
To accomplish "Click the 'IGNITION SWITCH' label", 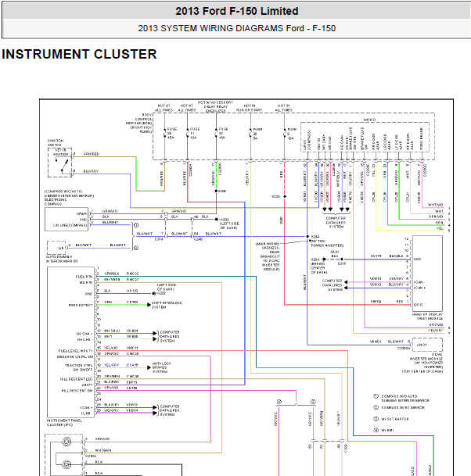I will coord(56,143).
